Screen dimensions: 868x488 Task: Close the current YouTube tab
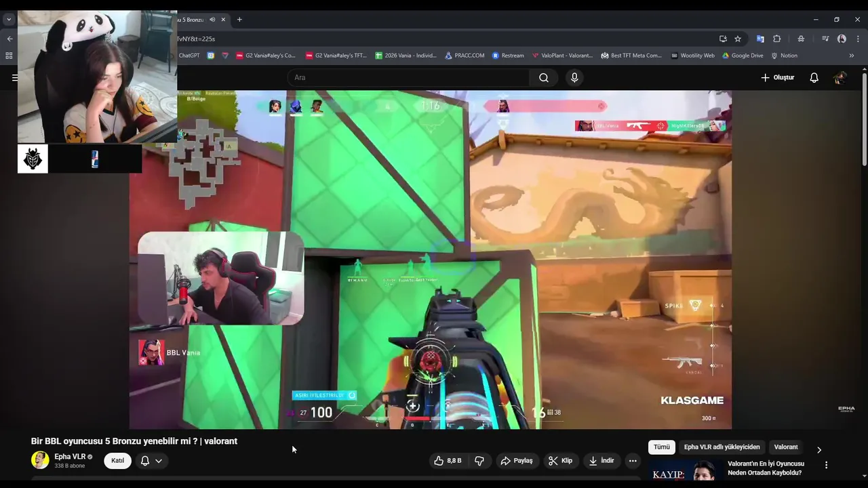[223, 20]
